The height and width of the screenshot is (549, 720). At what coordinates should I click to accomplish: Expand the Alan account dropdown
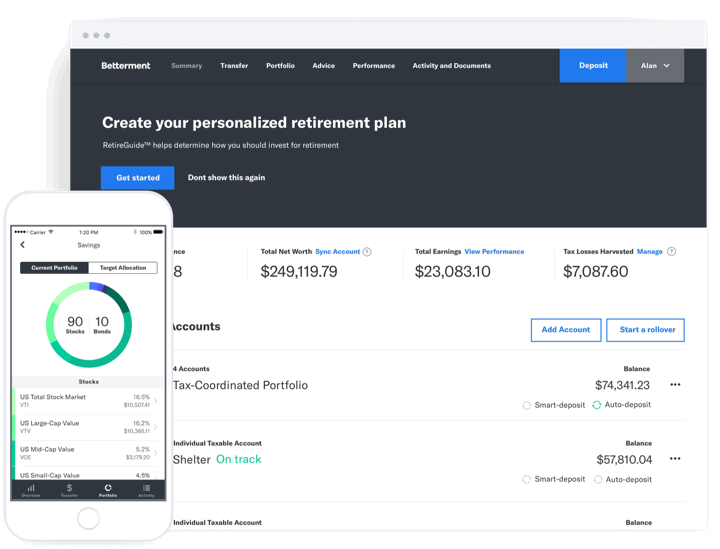click(x=655, y=66)
